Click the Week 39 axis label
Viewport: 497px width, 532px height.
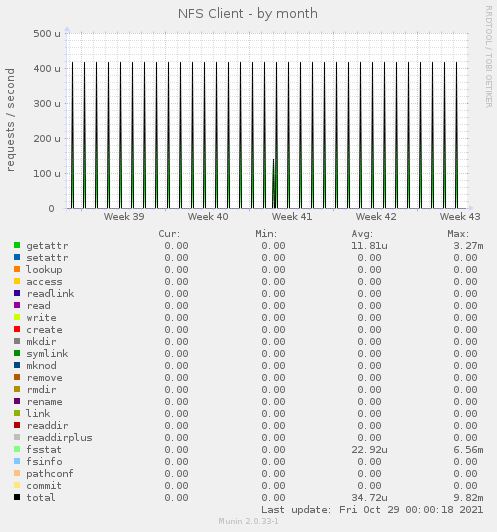(124, 216)
